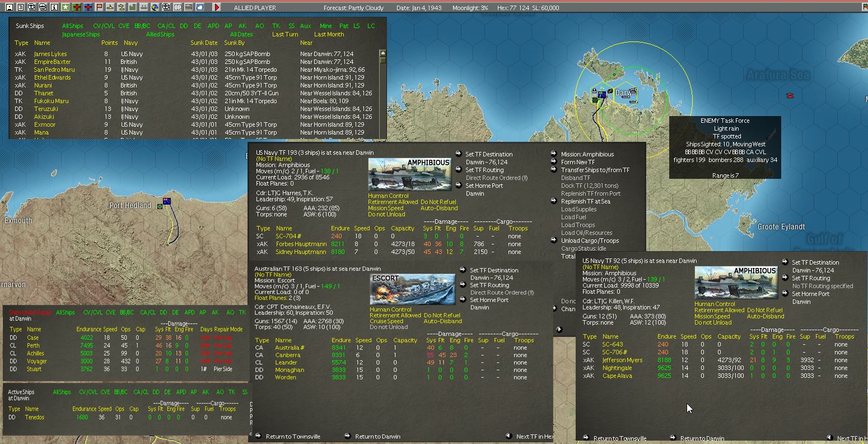Click the red end-turn arrow in the toolbar
The height and width of the screenshot is (444, 868).
pos(217,7)
